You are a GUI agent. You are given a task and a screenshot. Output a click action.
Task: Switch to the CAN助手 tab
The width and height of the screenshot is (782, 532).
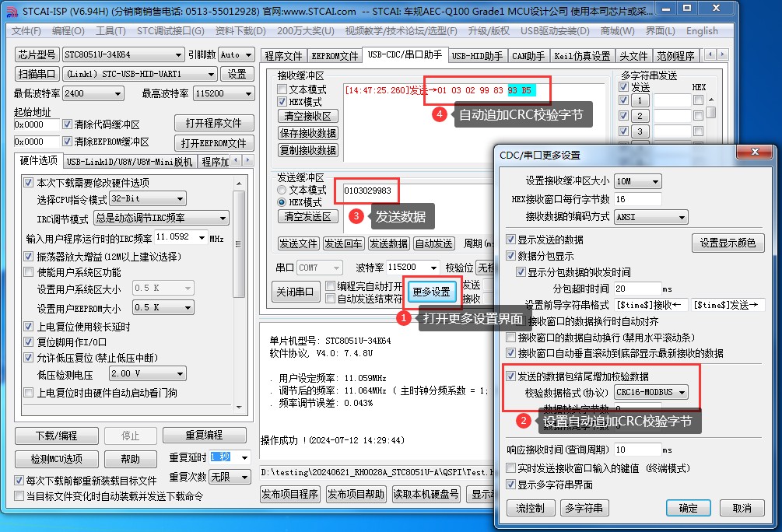[x=528, y=56]
